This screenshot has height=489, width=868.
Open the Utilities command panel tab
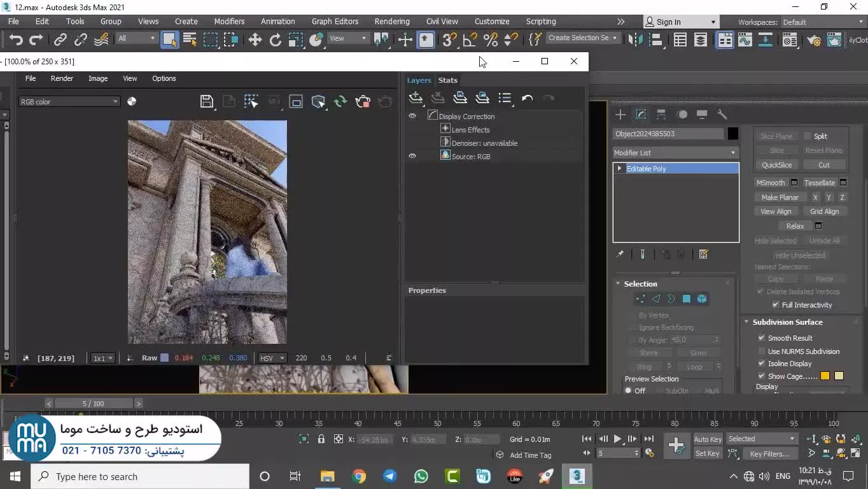722,115
